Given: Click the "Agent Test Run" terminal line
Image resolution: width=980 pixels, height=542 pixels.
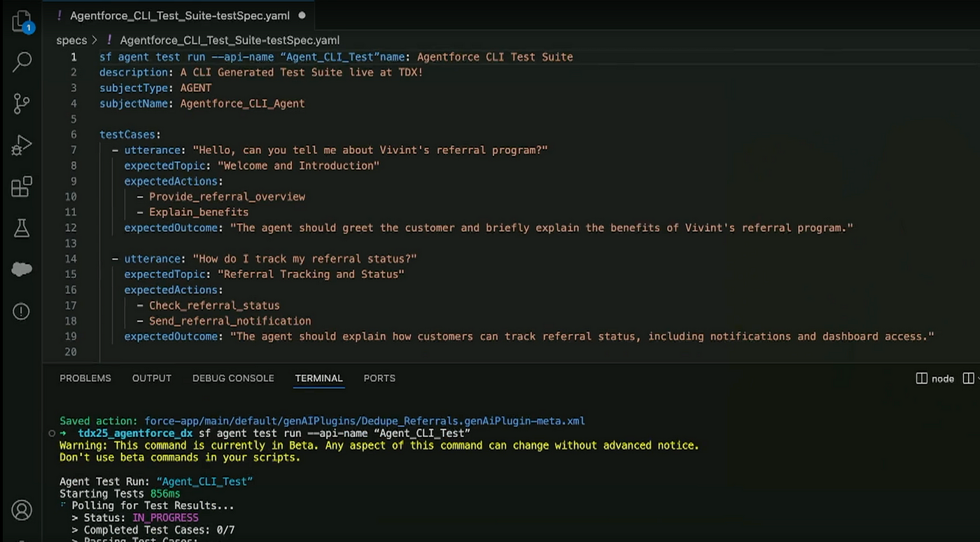Looking at the screenshot, I should click(156, 481).
